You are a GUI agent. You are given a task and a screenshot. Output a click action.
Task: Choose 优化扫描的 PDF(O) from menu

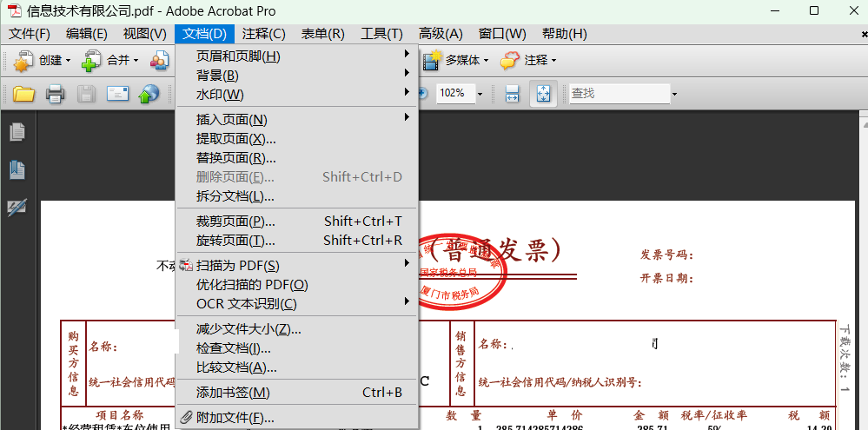tap(296, 285)
